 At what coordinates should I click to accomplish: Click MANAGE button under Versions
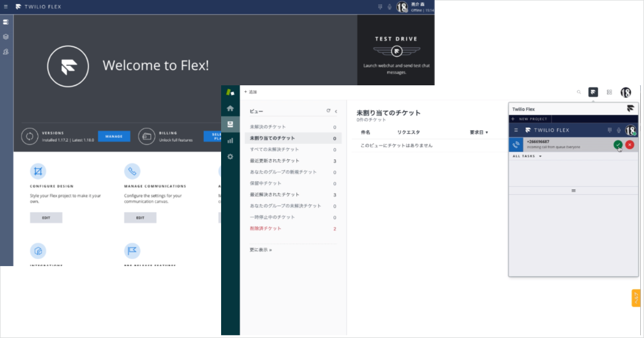pyautogui.click(x=114, y=136)
